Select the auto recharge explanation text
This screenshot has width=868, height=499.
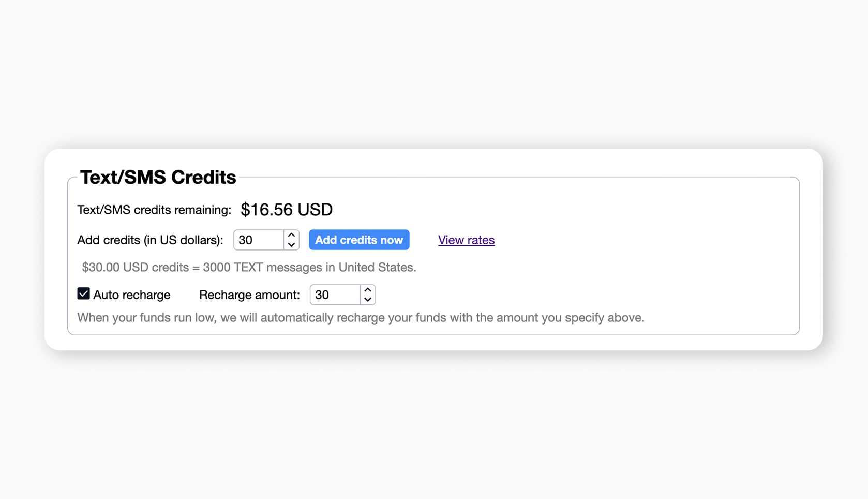tap(361, 317)
